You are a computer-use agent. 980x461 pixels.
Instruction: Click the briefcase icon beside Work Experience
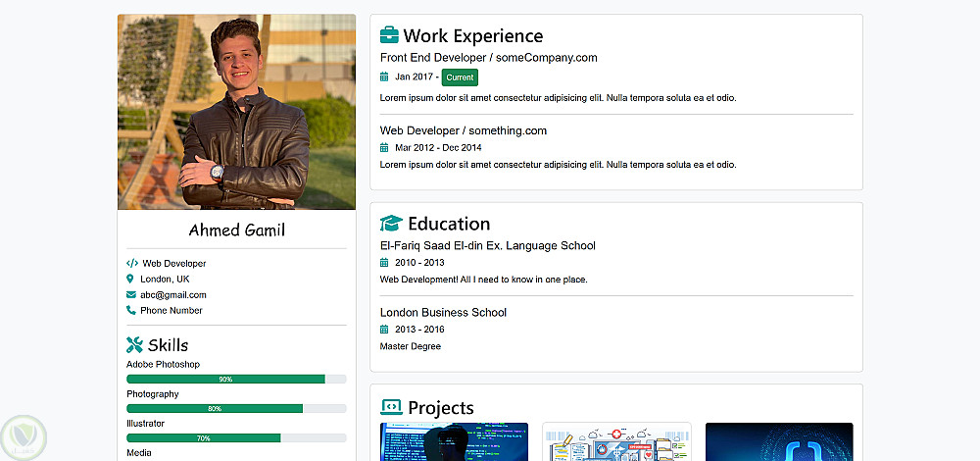tap(389, 36)
